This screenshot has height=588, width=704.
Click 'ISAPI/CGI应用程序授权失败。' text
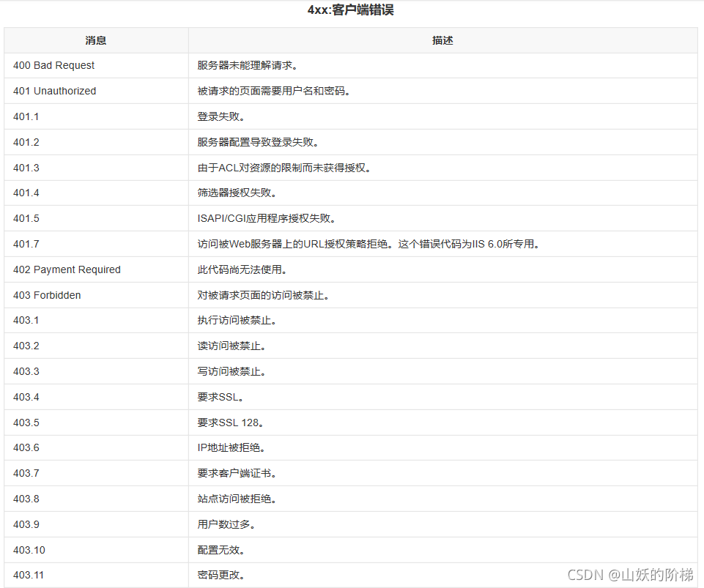267,219
